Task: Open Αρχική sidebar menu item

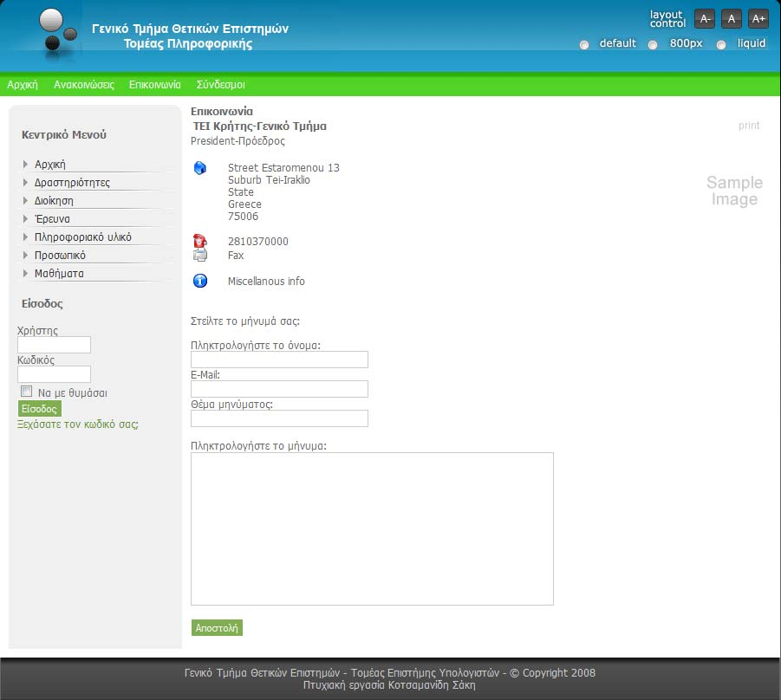Action: (49, 165)
